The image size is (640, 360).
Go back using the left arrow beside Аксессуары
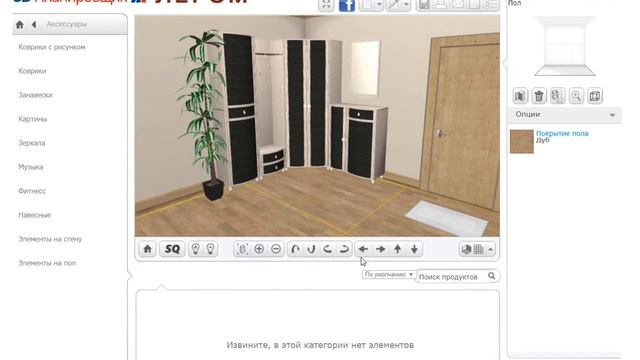[34, 24]
